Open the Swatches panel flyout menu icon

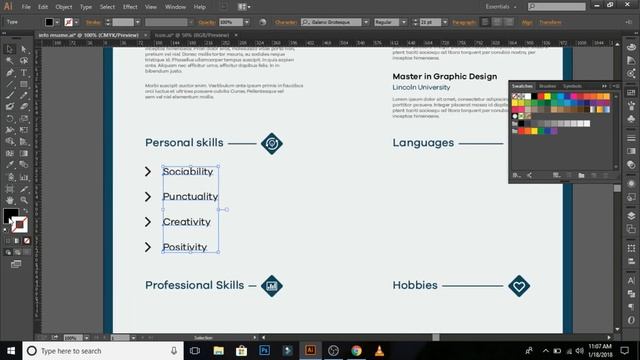tap(616, 86)
